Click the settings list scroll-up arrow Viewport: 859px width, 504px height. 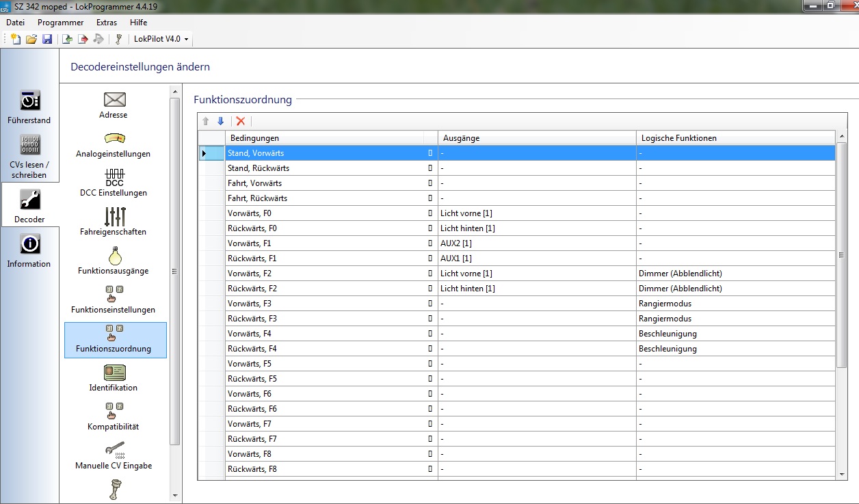coord(175,90)
